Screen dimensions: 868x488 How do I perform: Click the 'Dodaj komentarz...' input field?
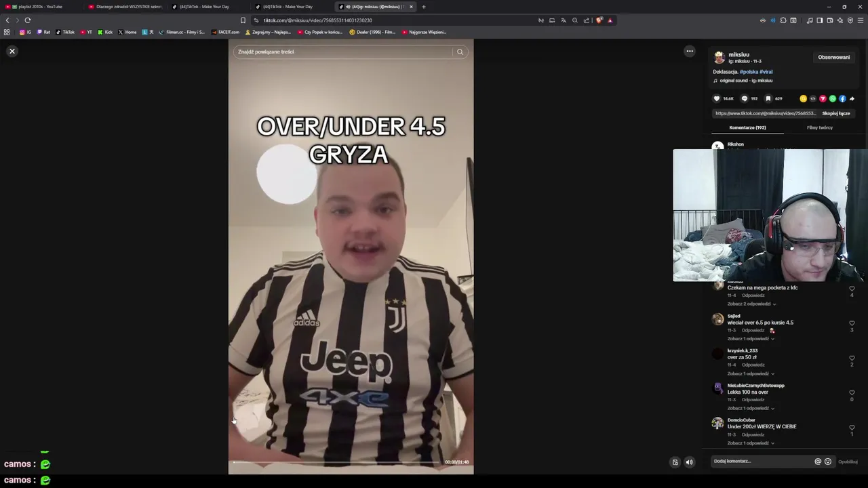pos(762,461)
